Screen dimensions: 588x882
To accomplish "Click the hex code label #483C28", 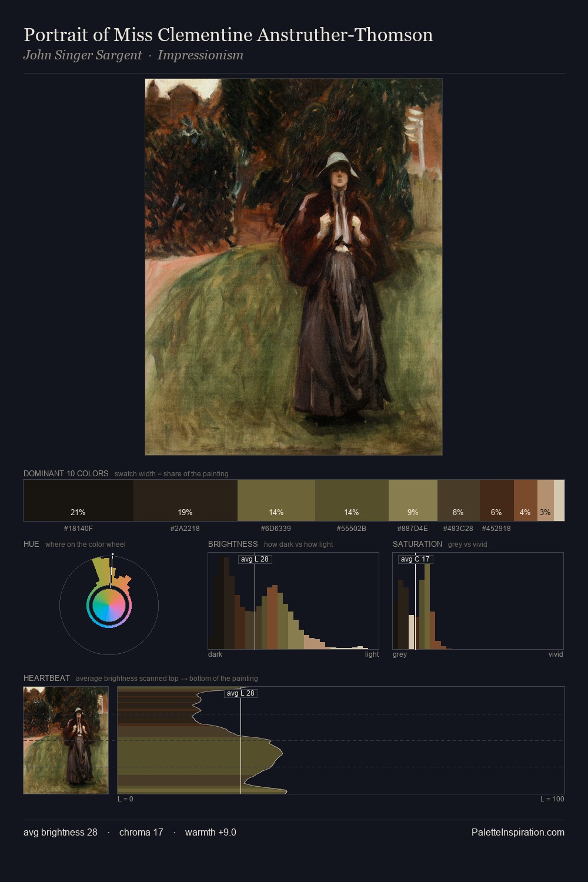I will (458, 529).
